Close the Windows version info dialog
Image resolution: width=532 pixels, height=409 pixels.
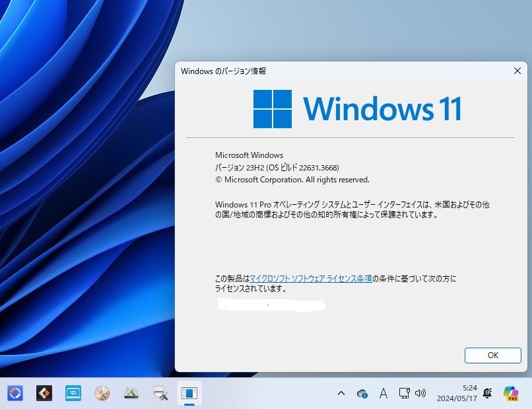(x=517, y=71)
